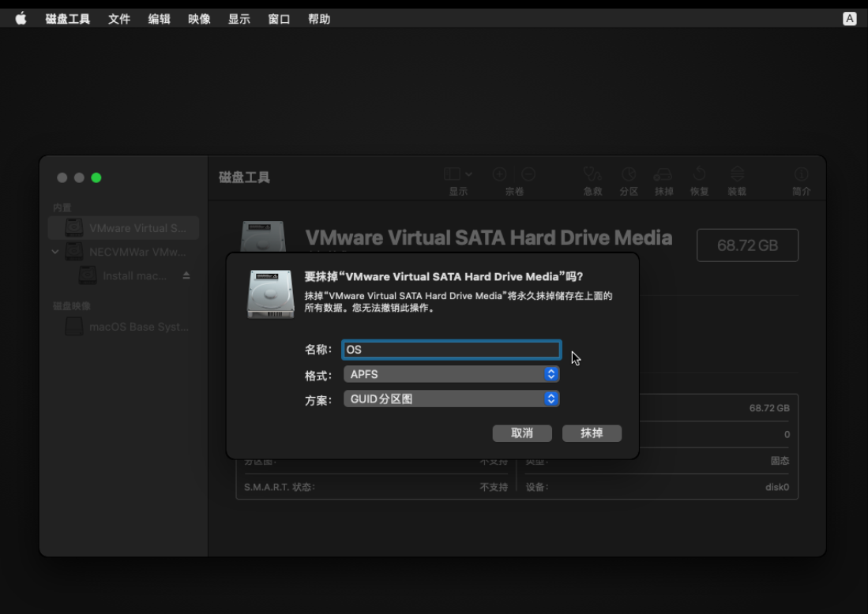Click the NECVMWar VMw... sidebar drive icon
The height and width of the screenshot is (614, 868).
pyautogui.click(x=74, y=252)
